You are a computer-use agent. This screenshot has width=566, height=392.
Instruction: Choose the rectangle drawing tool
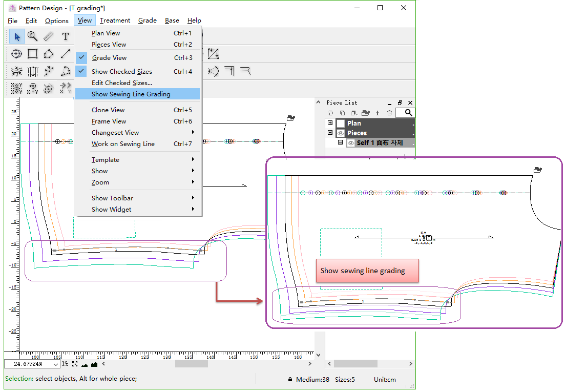[33, 54]
